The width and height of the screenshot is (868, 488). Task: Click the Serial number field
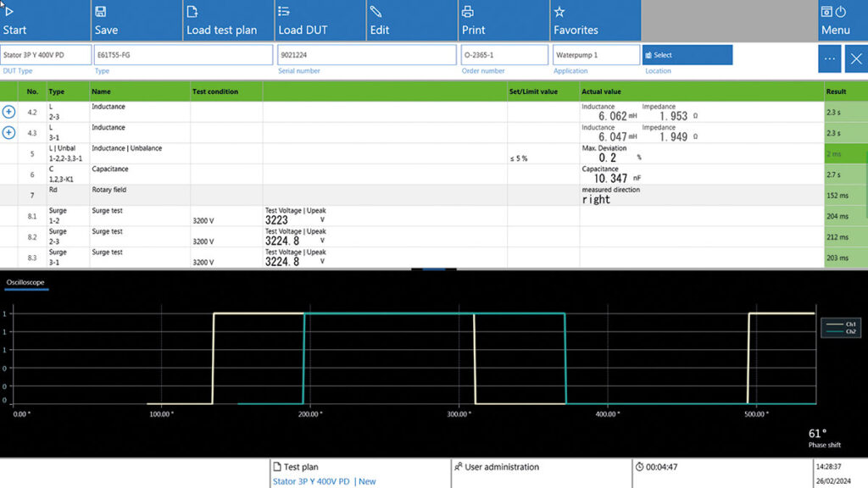click(x=366, y=55)
